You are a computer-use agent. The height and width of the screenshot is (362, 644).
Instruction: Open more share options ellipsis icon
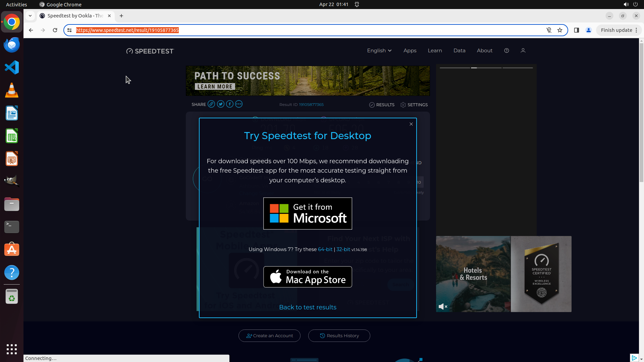238,104
